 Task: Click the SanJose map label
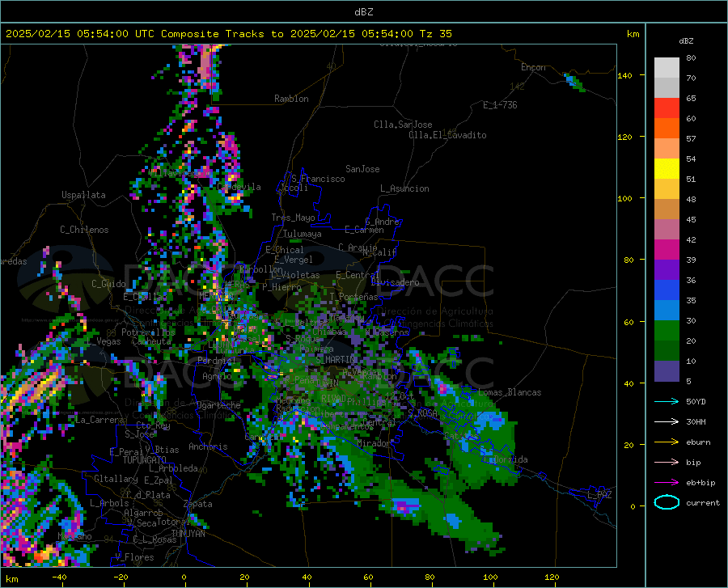[x=362, y=169]
